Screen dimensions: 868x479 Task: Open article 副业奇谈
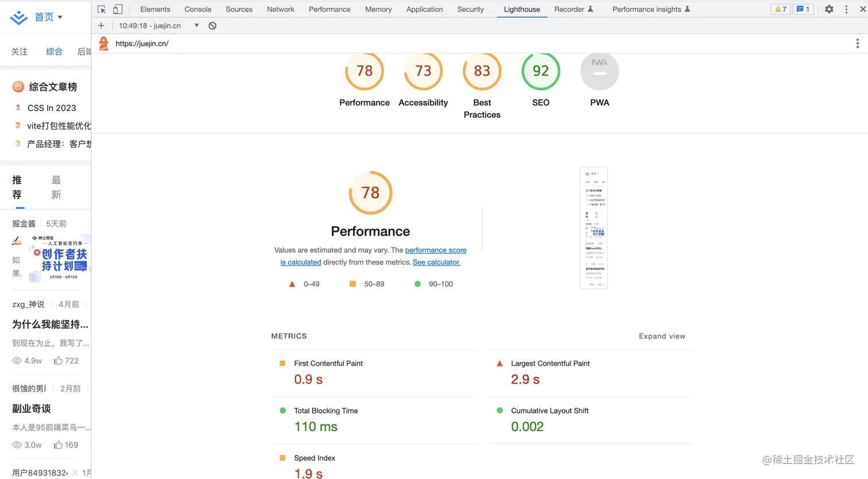(x=32, y=408)
